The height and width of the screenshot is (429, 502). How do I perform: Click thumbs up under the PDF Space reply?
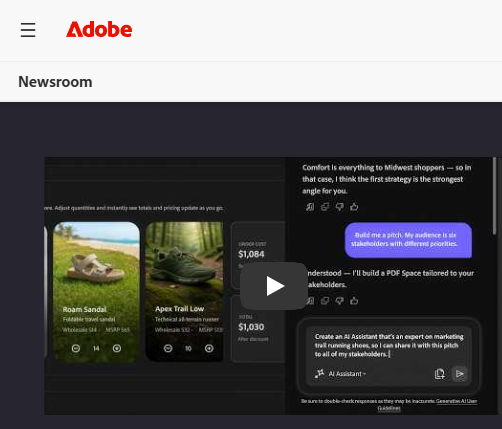(354, 301)
